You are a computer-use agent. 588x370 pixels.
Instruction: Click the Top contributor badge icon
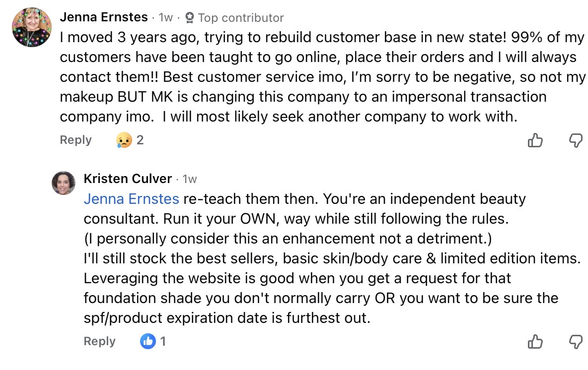point(189,18)
